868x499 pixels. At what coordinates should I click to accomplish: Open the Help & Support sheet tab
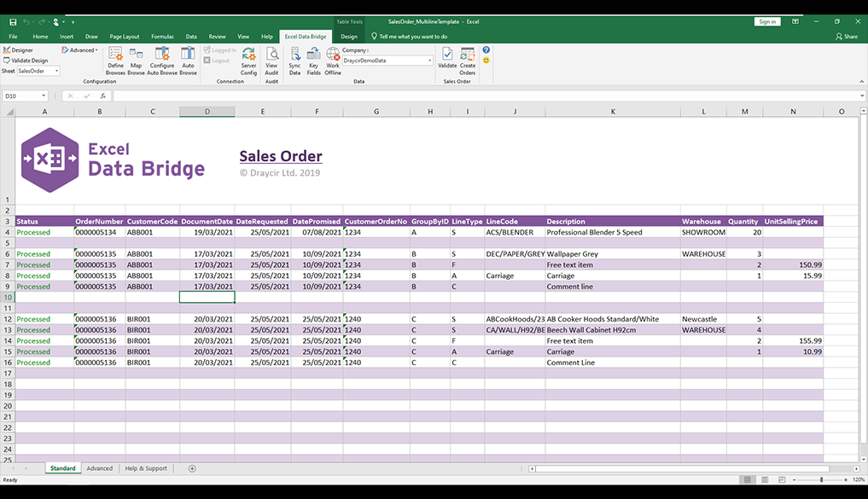[x=146, y=468]
